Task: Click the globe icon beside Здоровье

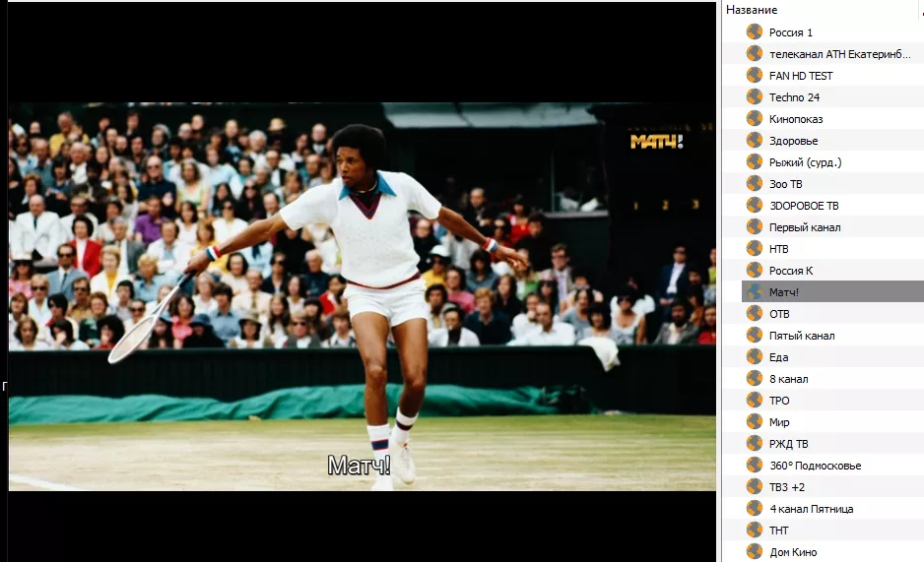Action: tap(755, 140)
